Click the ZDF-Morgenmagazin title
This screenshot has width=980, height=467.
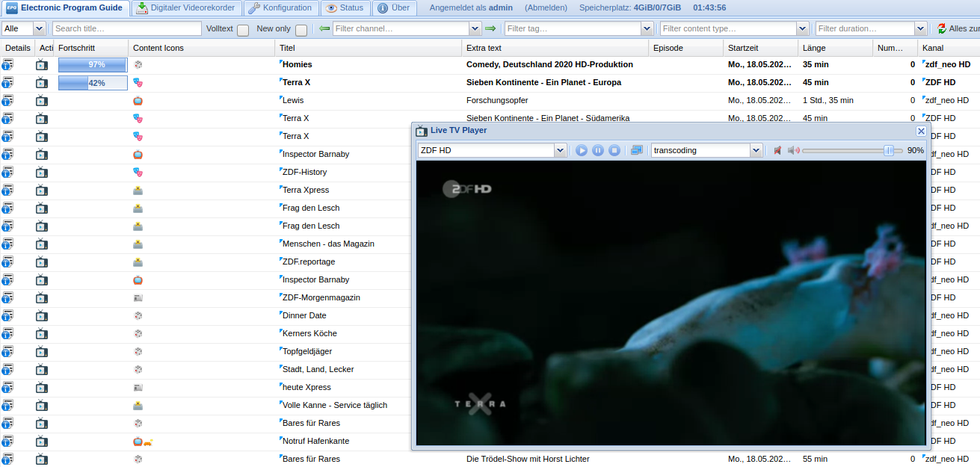coord(321,297)
